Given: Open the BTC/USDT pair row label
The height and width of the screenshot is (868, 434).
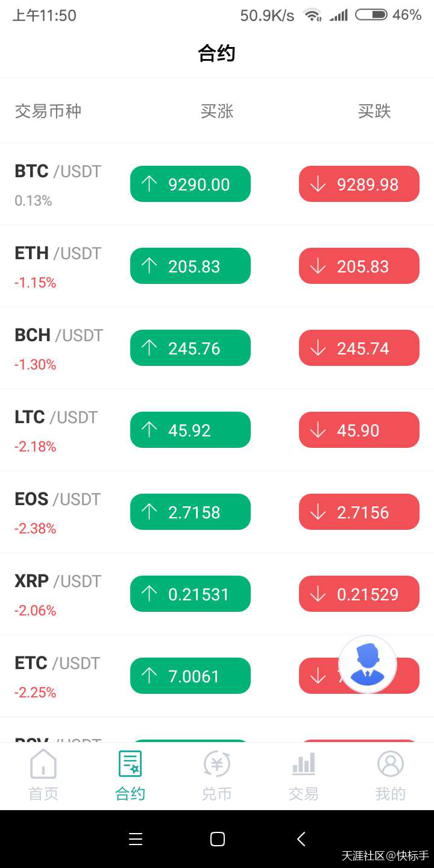Looking at the screenshot, I should pos(58,171).
